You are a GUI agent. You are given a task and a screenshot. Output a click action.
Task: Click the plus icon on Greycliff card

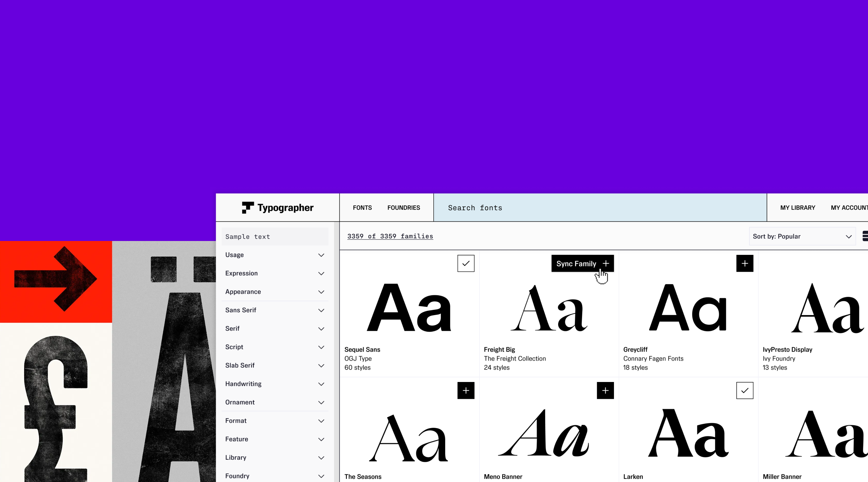[745, 263]
